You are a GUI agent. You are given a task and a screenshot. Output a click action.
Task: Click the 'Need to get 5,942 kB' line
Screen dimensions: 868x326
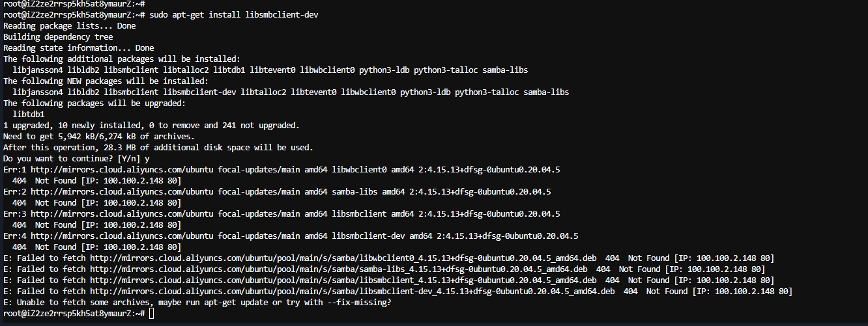99,137
